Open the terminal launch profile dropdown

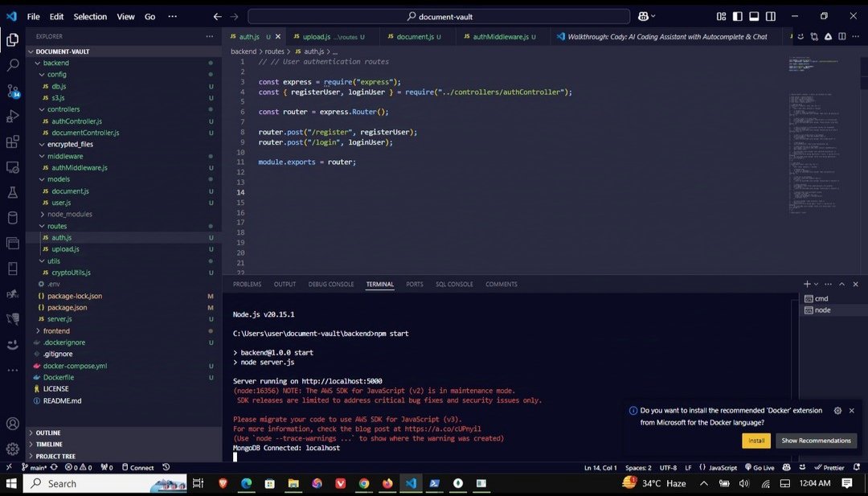[x=814, y=284]
